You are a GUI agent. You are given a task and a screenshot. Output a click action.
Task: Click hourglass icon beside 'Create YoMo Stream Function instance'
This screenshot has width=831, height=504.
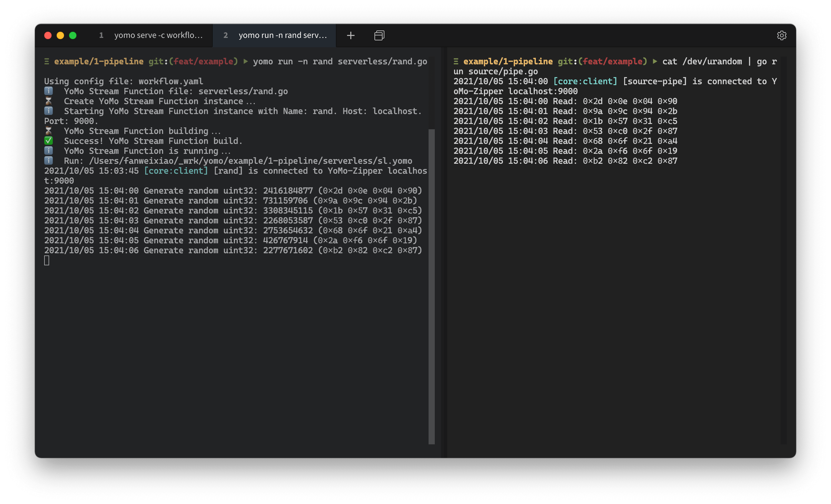(x=49, y=101)
